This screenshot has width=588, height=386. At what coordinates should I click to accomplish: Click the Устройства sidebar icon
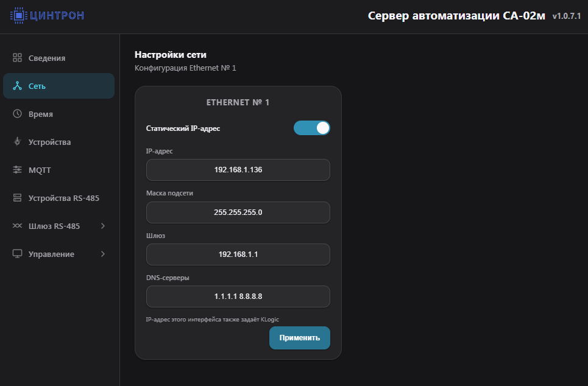tap(17, 142)
